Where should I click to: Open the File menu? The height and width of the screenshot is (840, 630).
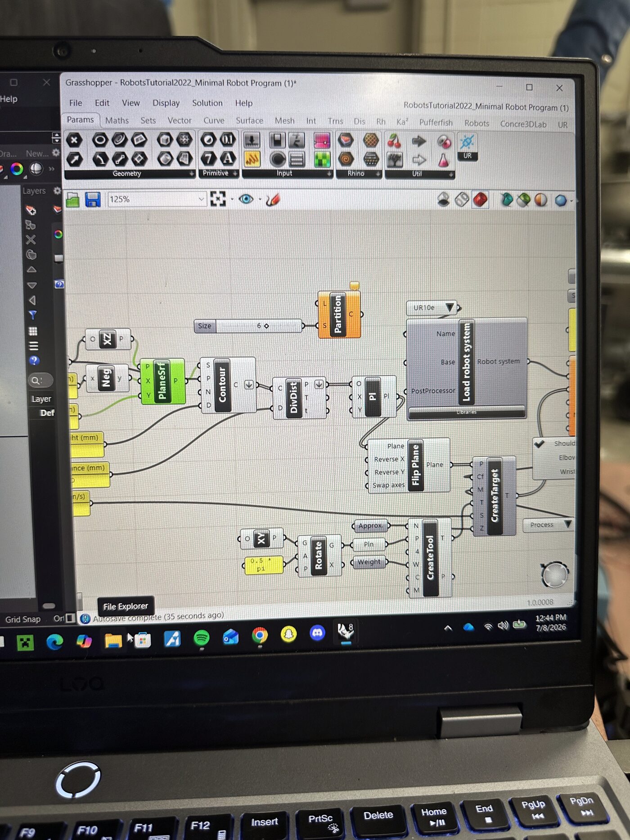[76, 103]
